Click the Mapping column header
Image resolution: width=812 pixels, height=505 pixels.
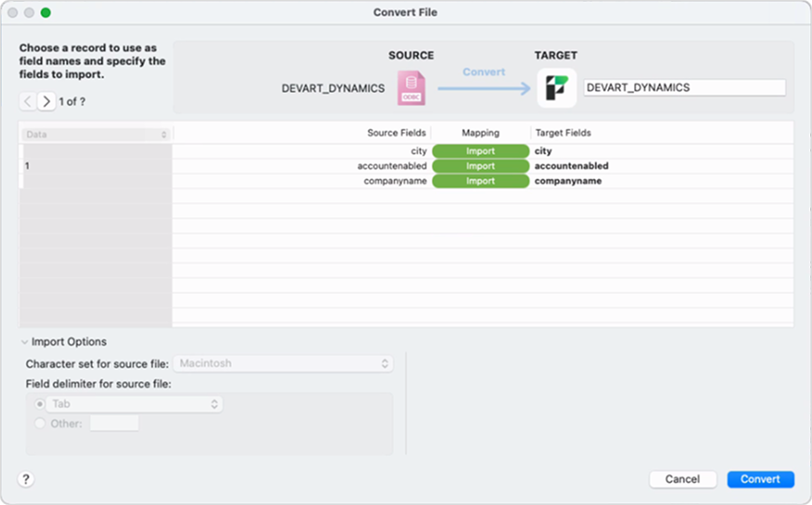pos(481,133)
